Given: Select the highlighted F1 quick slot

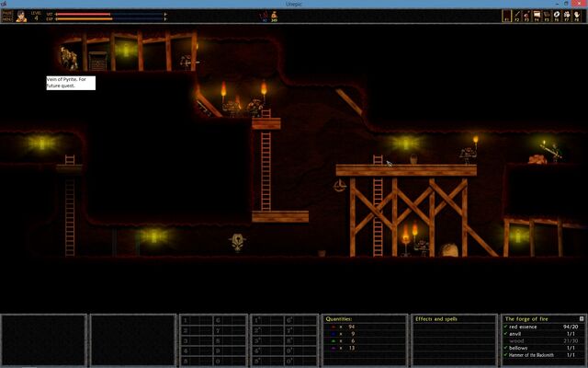Looking at the screenshot, I should pyautogui.click(x=506, y=17).
